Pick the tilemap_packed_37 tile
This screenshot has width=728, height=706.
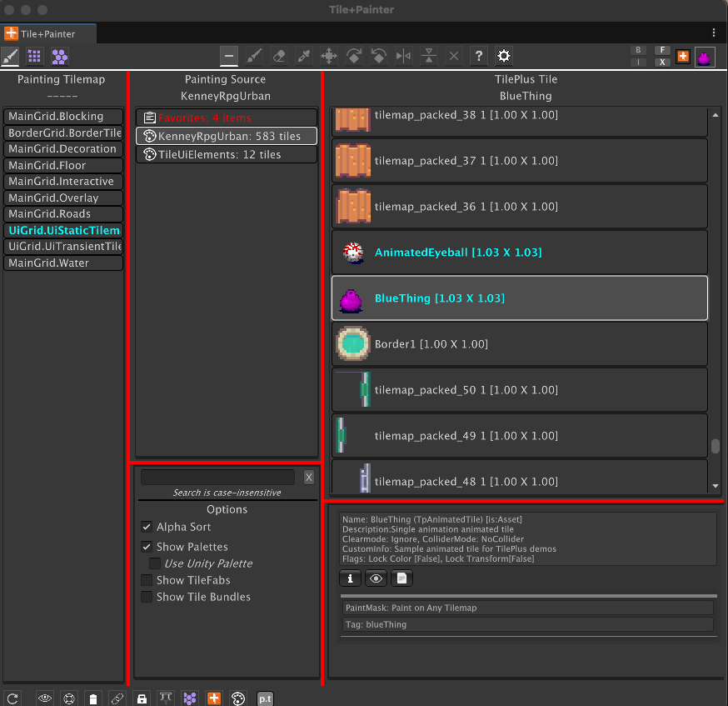click(x=519, y=161)
